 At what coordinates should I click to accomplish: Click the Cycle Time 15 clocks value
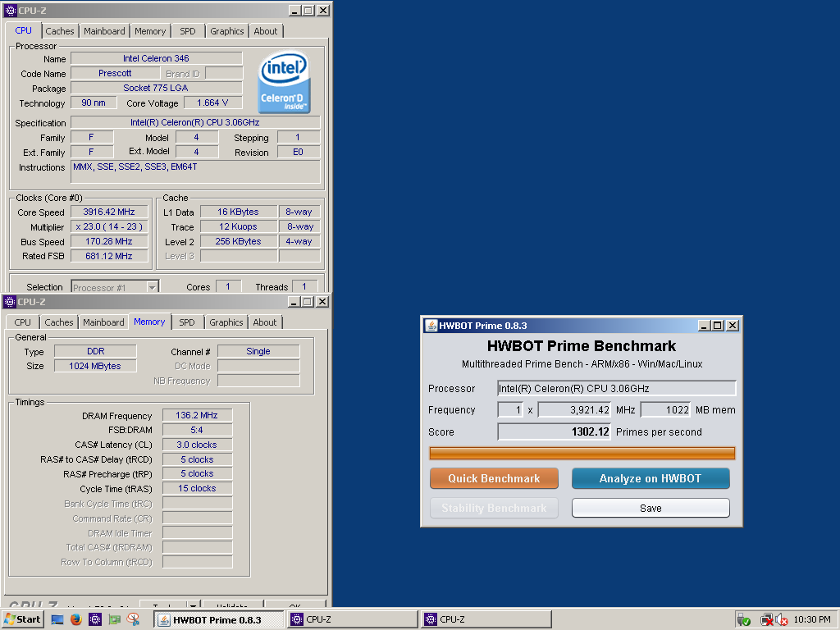(x=197, y=488)
